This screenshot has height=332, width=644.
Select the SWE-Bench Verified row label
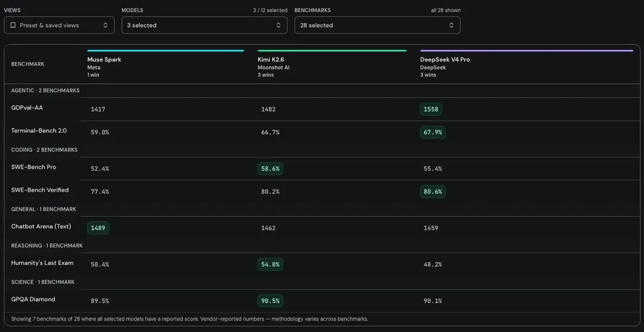40,190
